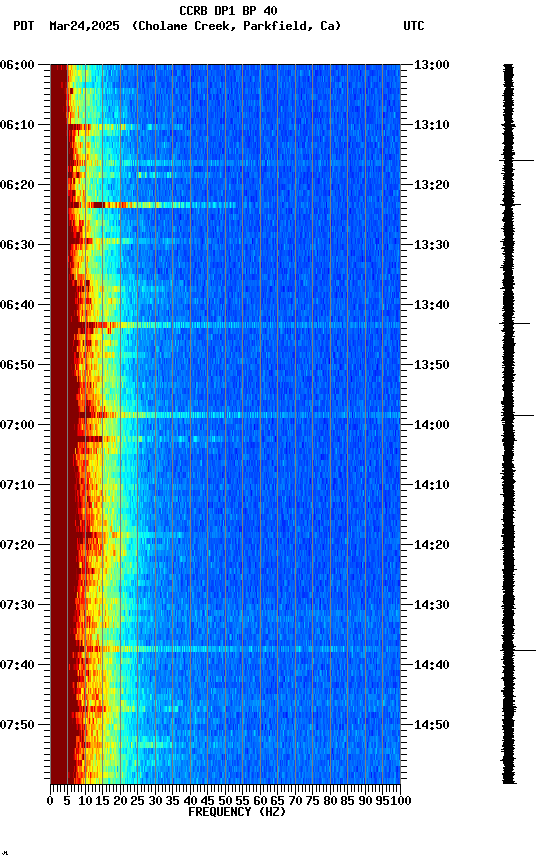Screen dimensions: 552x864
Task: Click the 50 Hz frequency axis label
Action: point(225,801)
